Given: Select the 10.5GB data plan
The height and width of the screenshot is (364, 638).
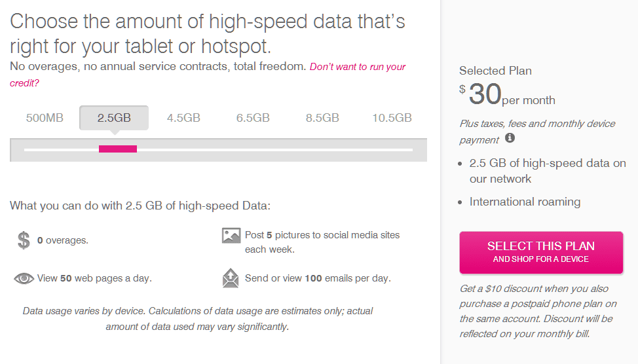Looking at the screenshot, I should [x=392, y=118].
